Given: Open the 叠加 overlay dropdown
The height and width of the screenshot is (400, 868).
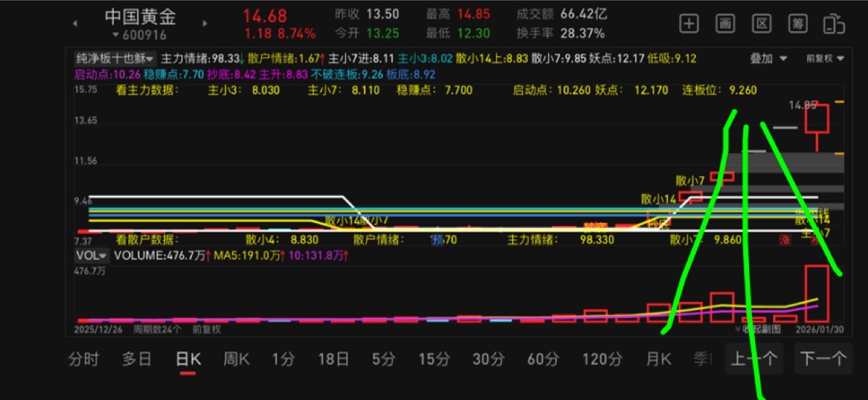Looking at the screenshot, I should tap(769, 59).
